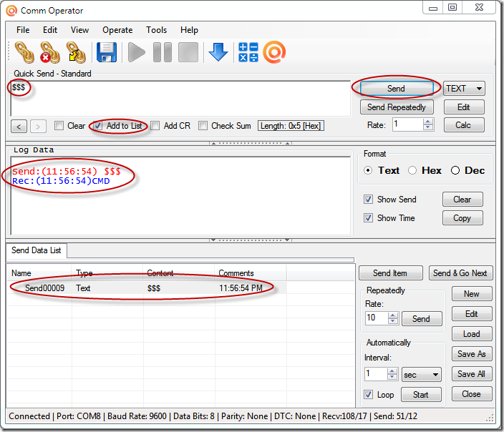Open the sec interval unit dropdown

(x=422, y=375)
